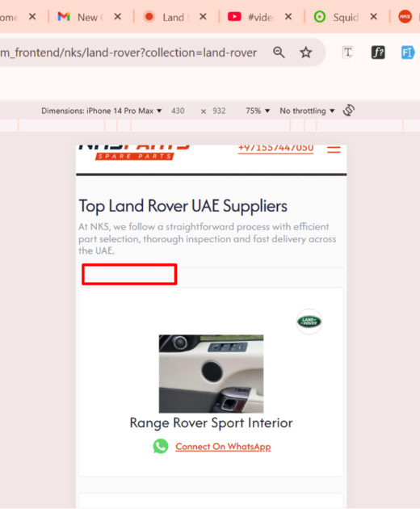Click the Connect On WhatsApp link
Screen dimensions: 420x509
pyautogui.click(x=223, y=447)
